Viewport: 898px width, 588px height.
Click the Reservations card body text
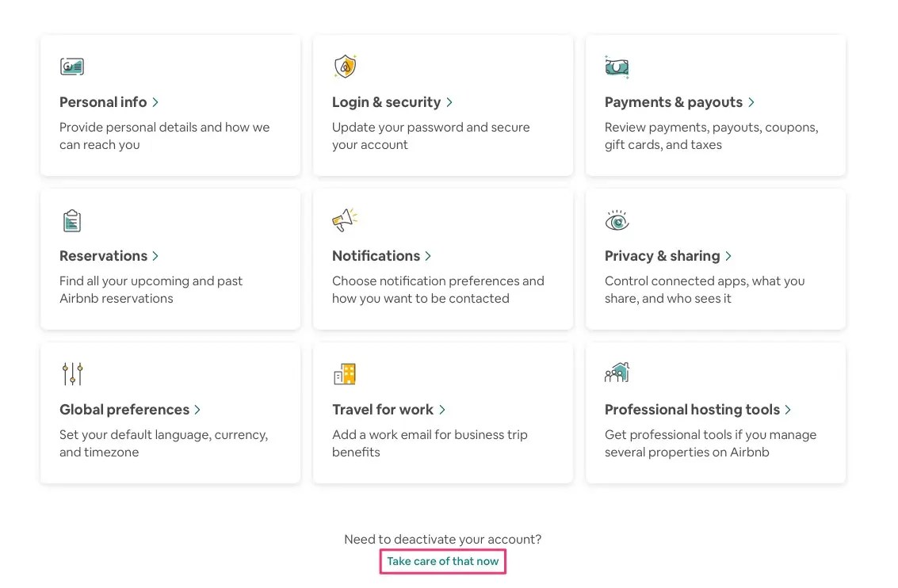pyautogui.click(x=151, y=289)
